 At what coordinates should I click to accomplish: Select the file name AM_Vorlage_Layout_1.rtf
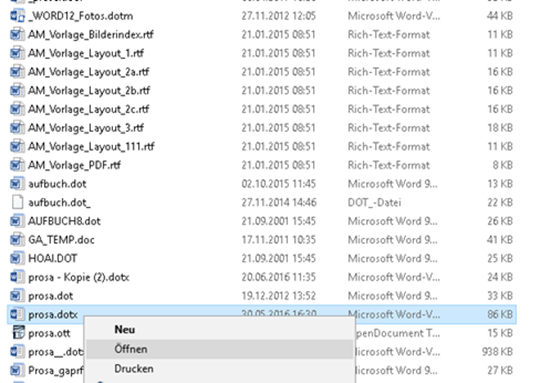pos(86,53)
